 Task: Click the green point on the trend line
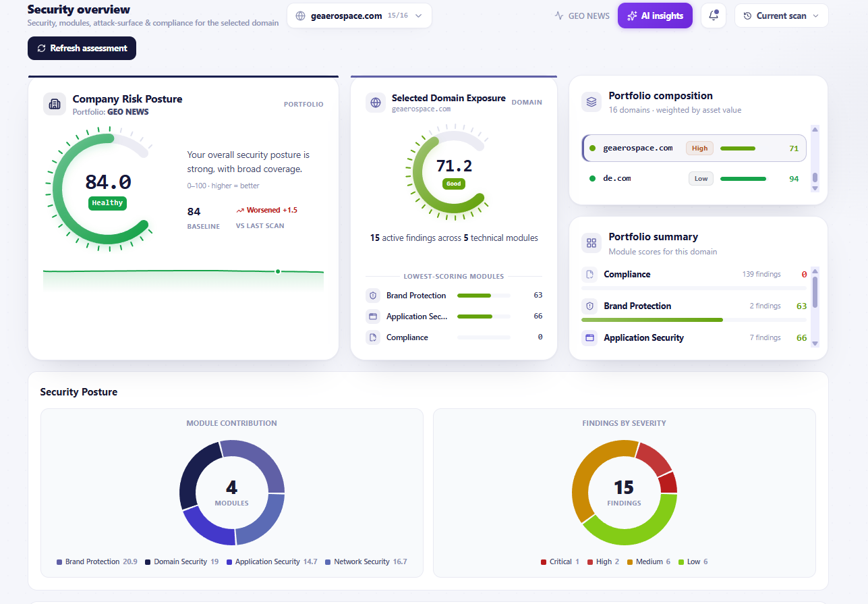pyautogui.click(x=278, y=271)
